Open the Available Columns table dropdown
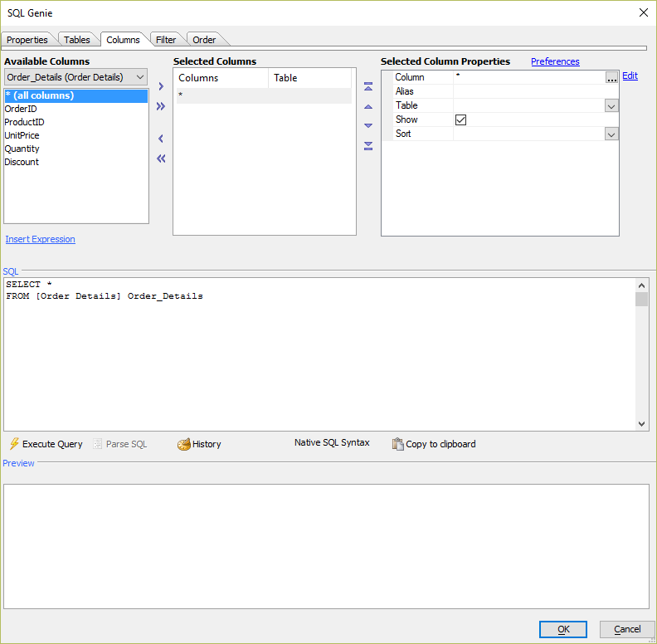This screenshot has width=657, height=644. 140,77
